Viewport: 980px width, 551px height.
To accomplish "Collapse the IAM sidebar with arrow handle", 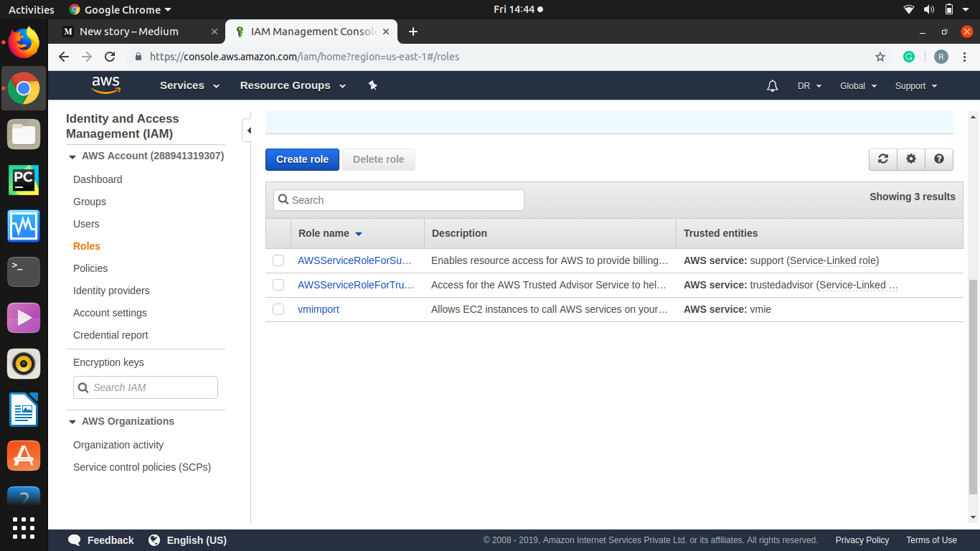I will pyautogui.click(x=247, y=131).
